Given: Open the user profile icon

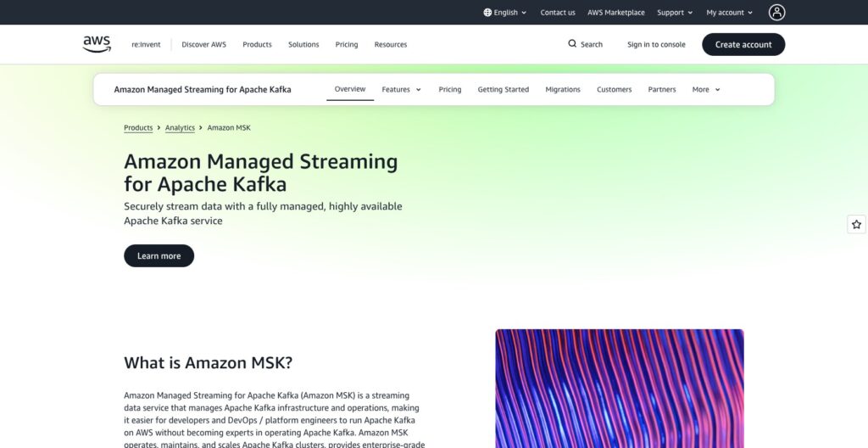Looking at the screenshot, I should pos(776,12).
